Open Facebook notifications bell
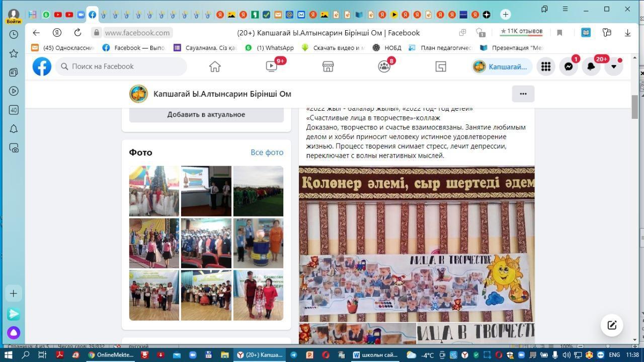This screenshot has height=362, width=644. pyautogui.click(x=591, y=66)
